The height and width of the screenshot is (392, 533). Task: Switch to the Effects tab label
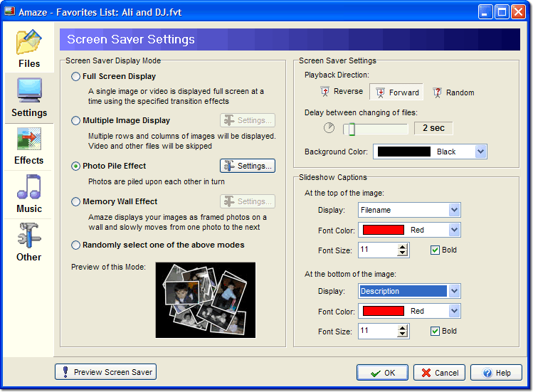click(x=29, y=161)
